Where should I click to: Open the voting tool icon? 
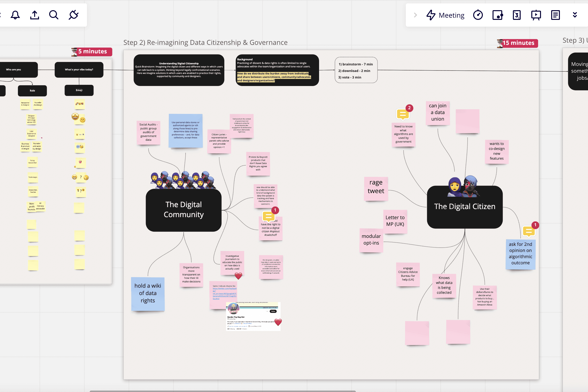[497, 15]
